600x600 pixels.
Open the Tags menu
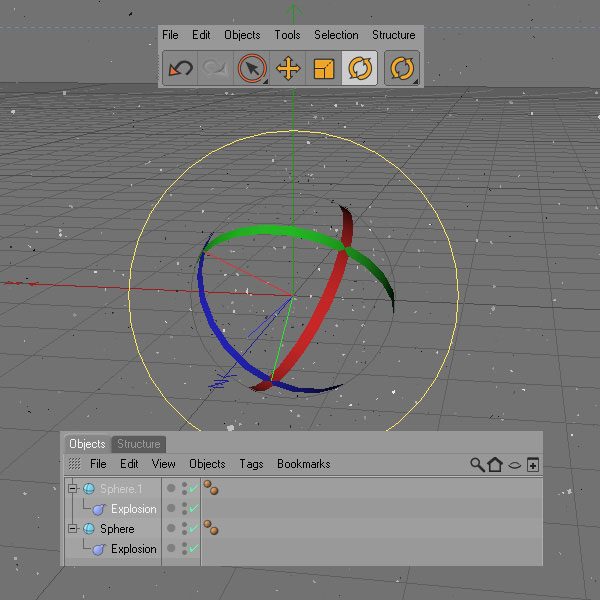[x=251, y=464]
